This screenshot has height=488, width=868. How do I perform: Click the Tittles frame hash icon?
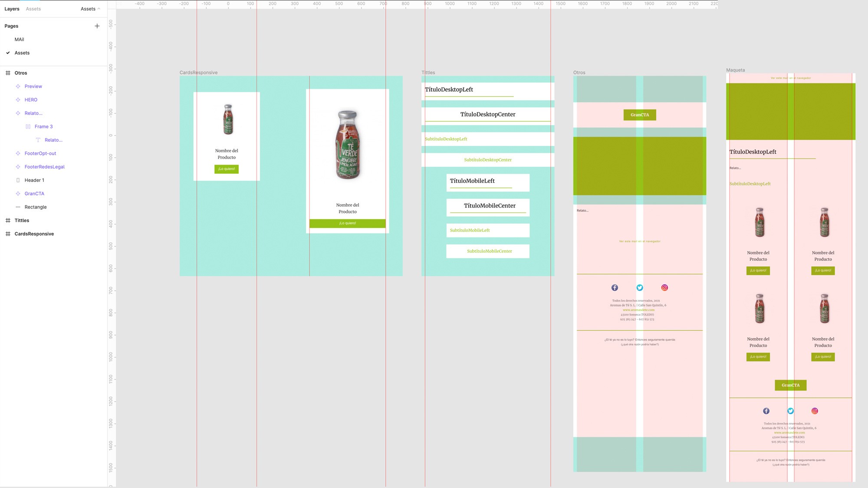(8, 221)
